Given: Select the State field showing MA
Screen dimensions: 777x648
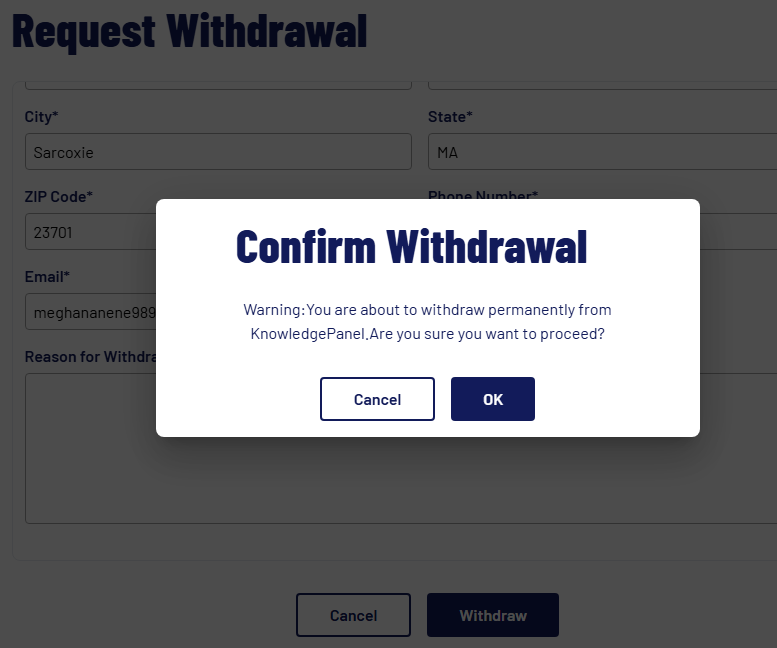Looking at the screenshot, I should [x=602, y=152].
